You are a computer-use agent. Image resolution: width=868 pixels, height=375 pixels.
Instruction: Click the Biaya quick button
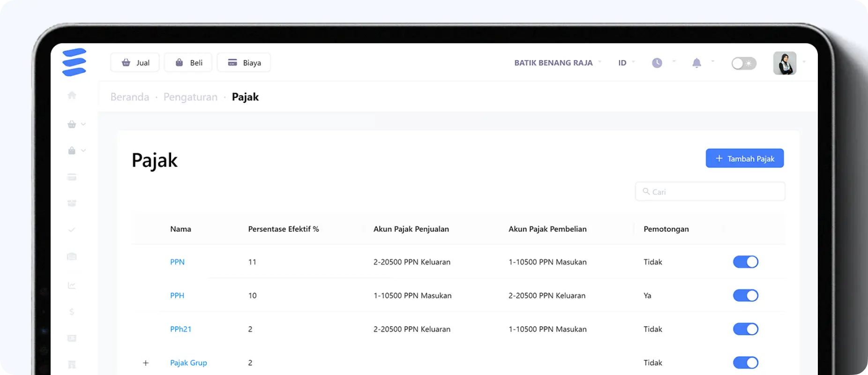tap(244, 62)
